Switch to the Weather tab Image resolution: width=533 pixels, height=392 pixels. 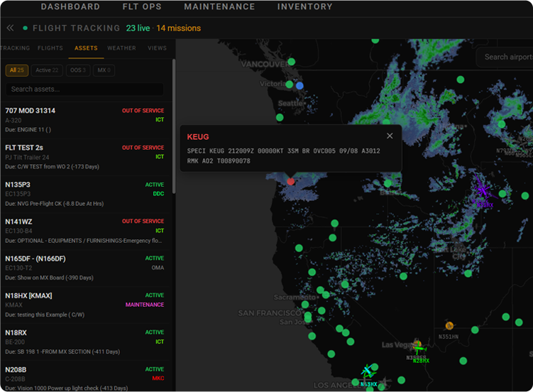click(x=121, y=48)
